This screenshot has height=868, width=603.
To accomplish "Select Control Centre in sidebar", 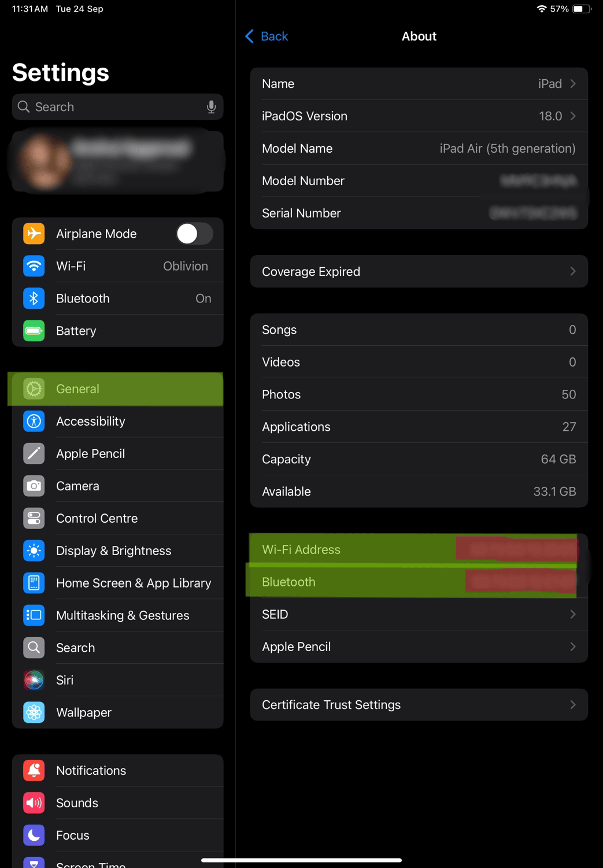I will pos(117,518).
